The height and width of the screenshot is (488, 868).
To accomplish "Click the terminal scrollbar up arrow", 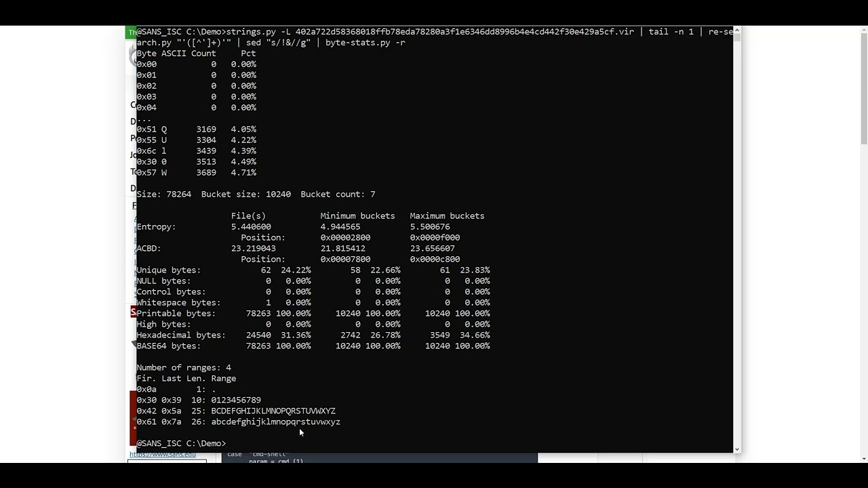I will click(x=736, y=31).
